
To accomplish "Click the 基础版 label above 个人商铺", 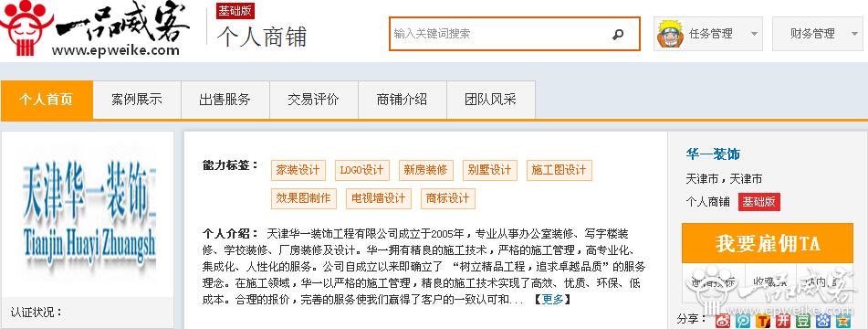I will pos(235,10).
